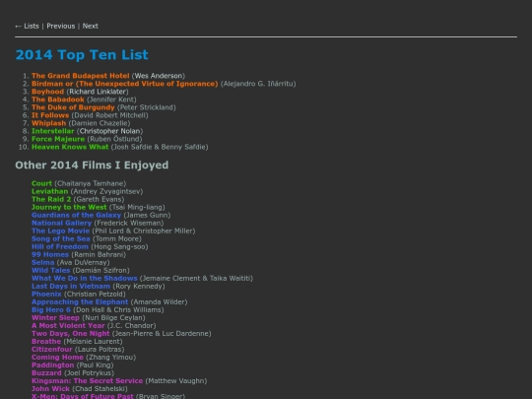Click the 2014 Top Ten List heading
The width and height of the screenshot is (532, 399).
[82, 55]
